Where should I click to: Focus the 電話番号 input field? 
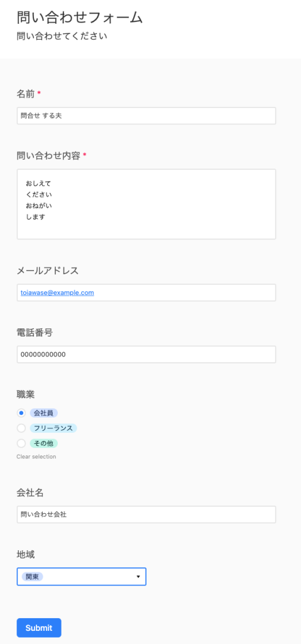point(146,355)
